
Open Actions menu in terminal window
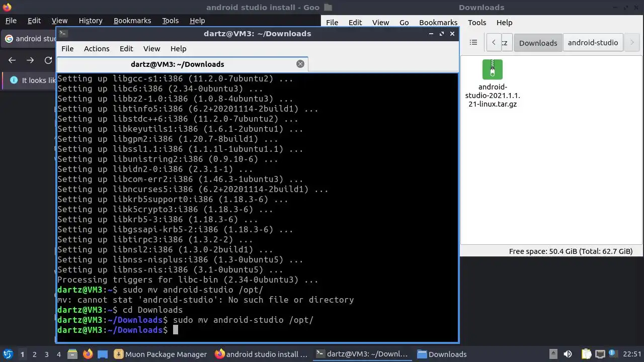click(97, 49)
